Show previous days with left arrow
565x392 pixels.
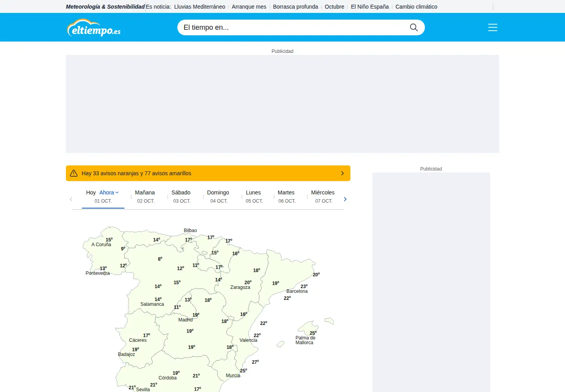tap(71, 199)
